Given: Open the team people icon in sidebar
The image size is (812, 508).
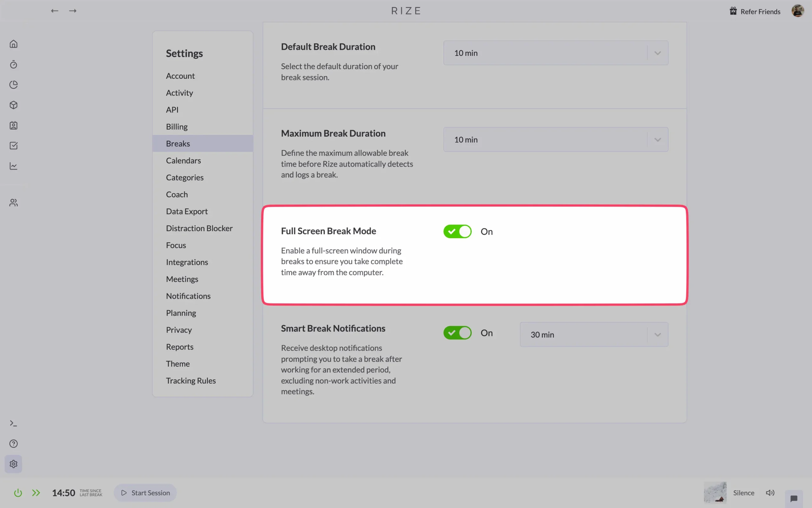Looking at the screenshot, I should pyautogui.click(x=13, y=203).
